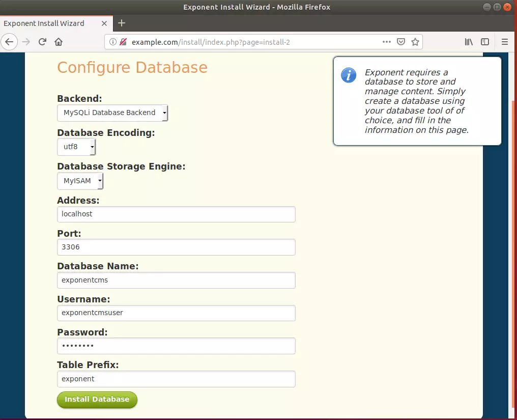517x420 pixels.
Task: Click the Backend: label
Action: point(79,99)
